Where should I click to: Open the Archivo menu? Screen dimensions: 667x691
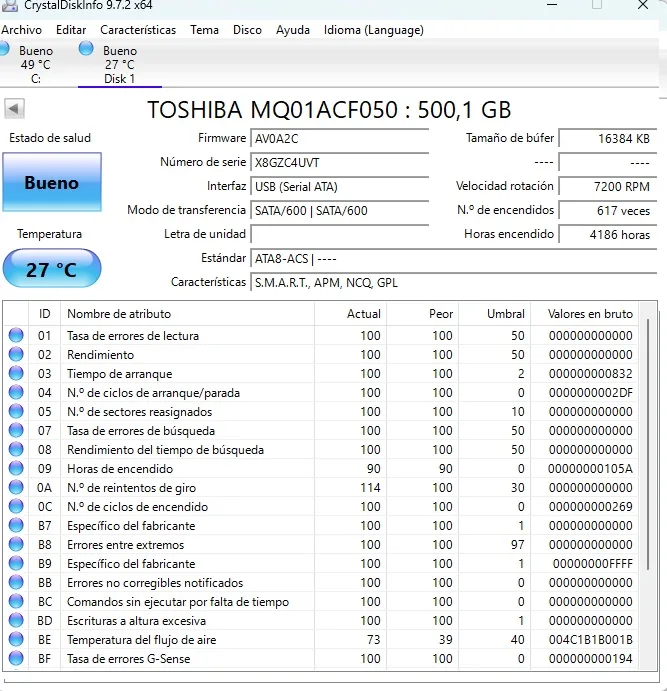pyautogui.click(x=21, y=30)
